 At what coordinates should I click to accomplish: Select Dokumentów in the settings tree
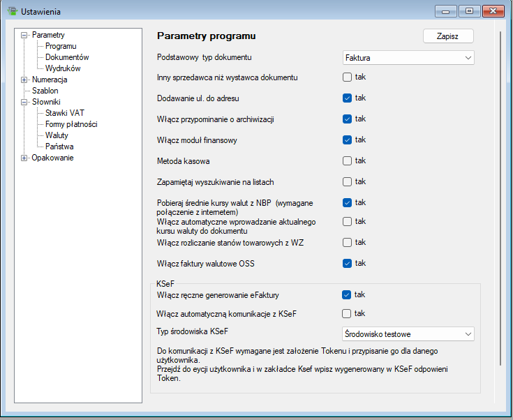67,57
